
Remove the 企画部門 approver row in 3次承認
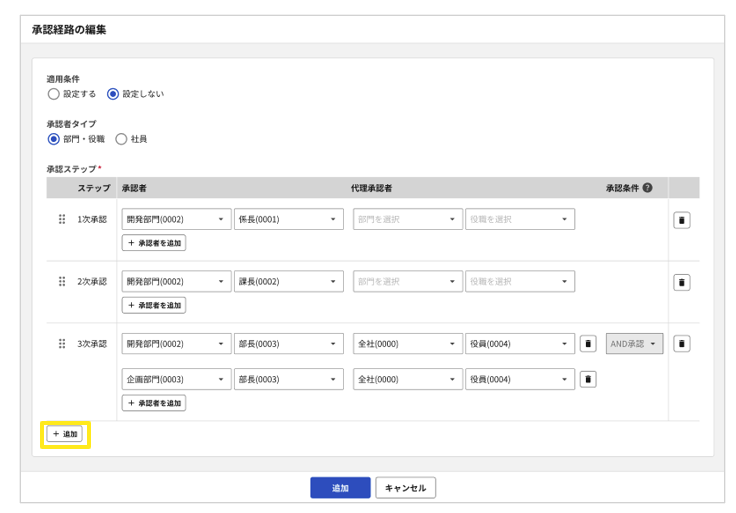pos(588,379)
